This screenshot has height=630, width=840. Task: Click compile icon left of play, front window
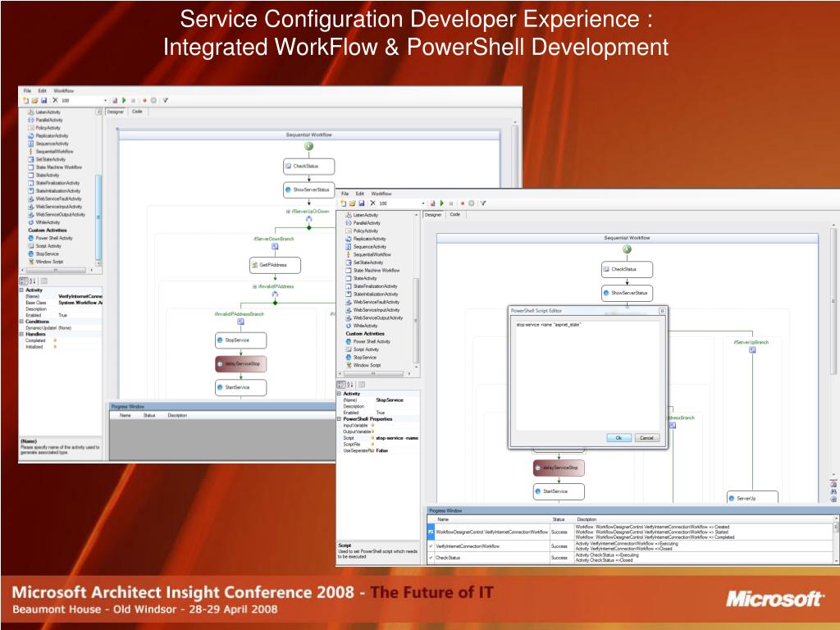[432, 203]
